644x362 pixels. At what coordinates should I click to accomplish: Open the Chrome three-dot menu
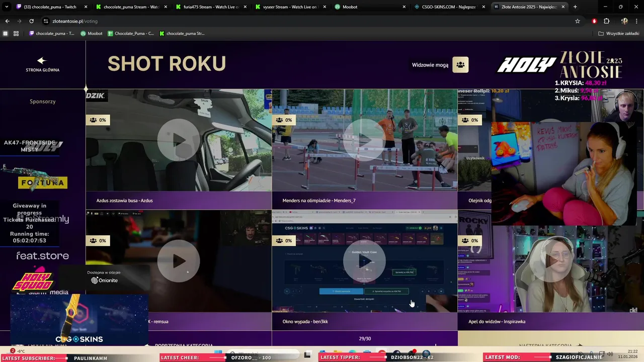point(637,21)
